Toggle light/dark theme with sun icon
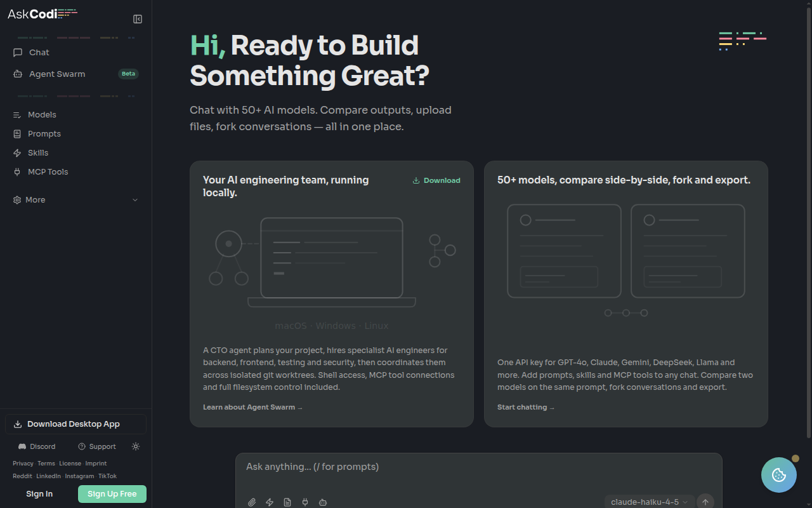Viewport: 812px width, 508px height. 136,446
